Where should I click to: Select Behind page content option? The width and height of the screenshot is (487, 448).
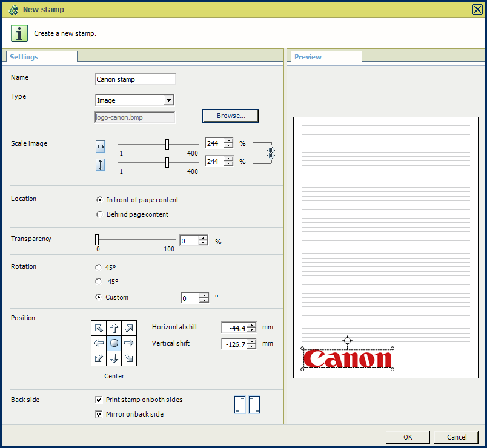coord(99,214)
